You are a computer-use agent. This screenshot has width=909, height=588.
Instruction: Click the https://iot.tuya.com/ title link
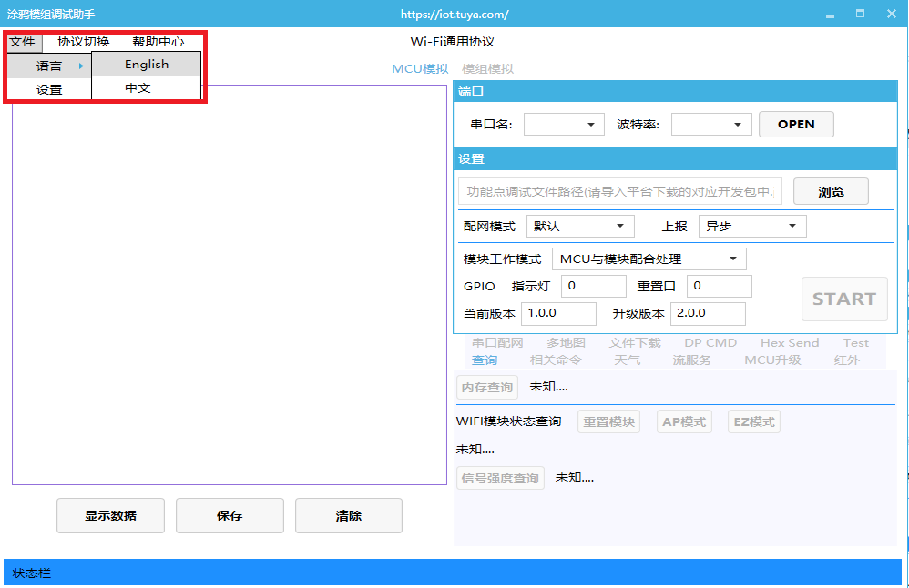pyautogui.click(x=454, y=15)
